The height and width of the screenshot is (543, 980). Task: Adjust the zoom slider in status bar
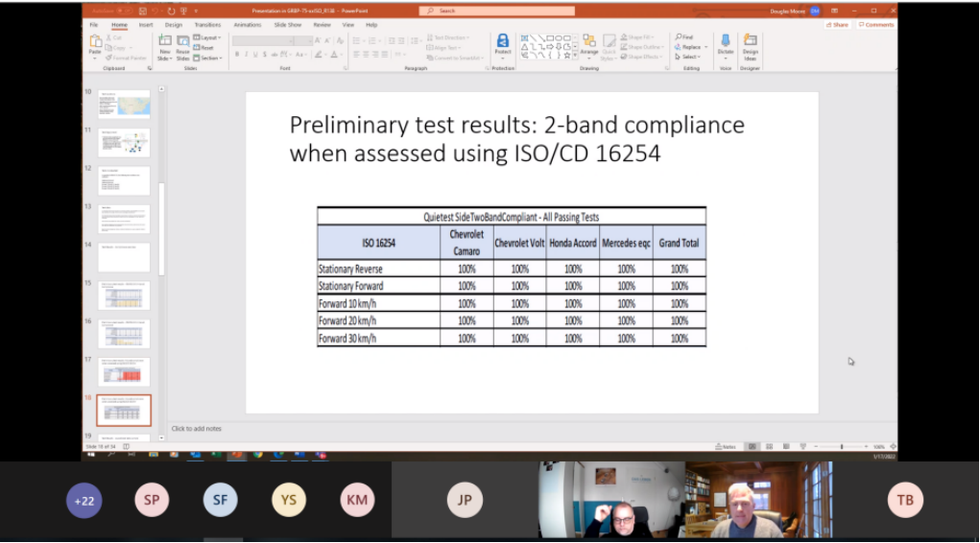pos(842,447)
